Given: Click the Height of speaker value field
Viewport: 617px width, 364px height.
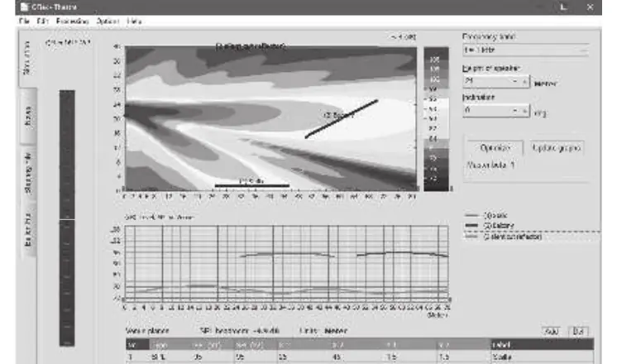Looking at the screenshot, I should tap(487, 81).
